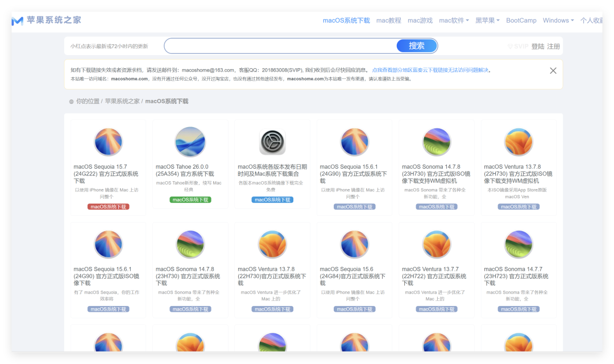Open macOS Sonoma 14.7.8 官方正式版系统下载 icon
Viewport: 614px width, 364px height.
pyautogui.click(x=190, y=244)
